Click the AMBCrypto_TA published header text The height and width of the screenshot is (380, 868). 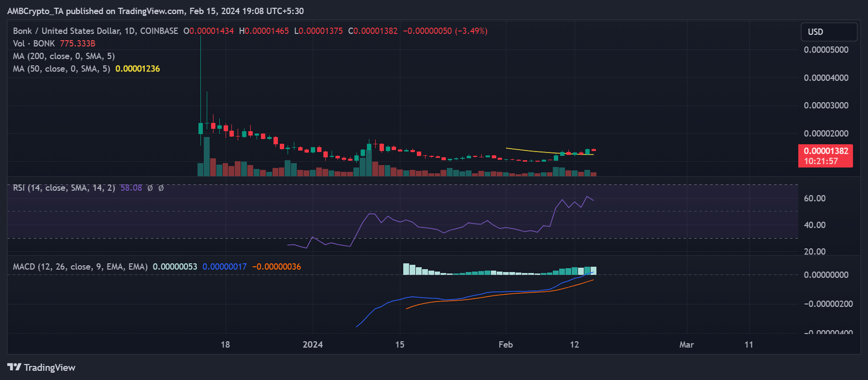point(155,11)
